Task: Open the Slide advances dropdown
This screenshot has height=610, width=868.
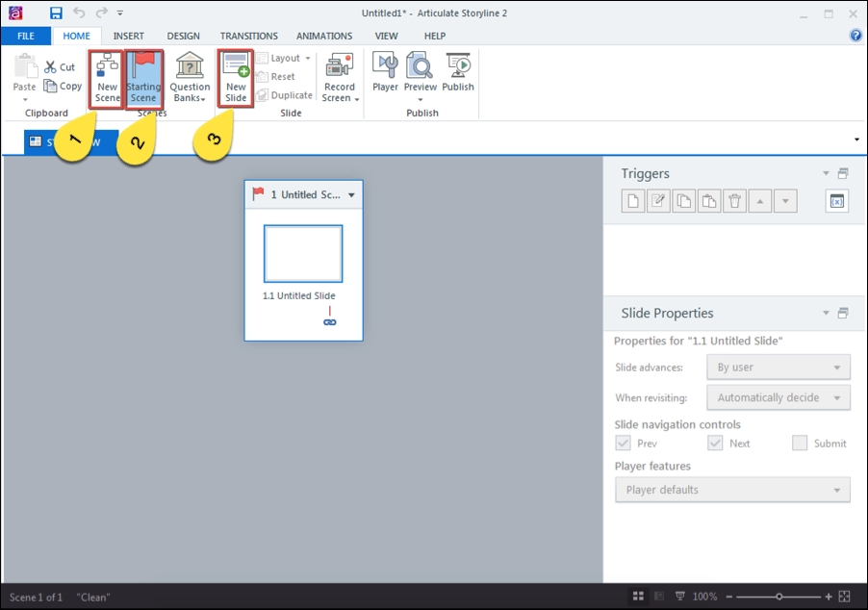Action: (x=779, y=367)
